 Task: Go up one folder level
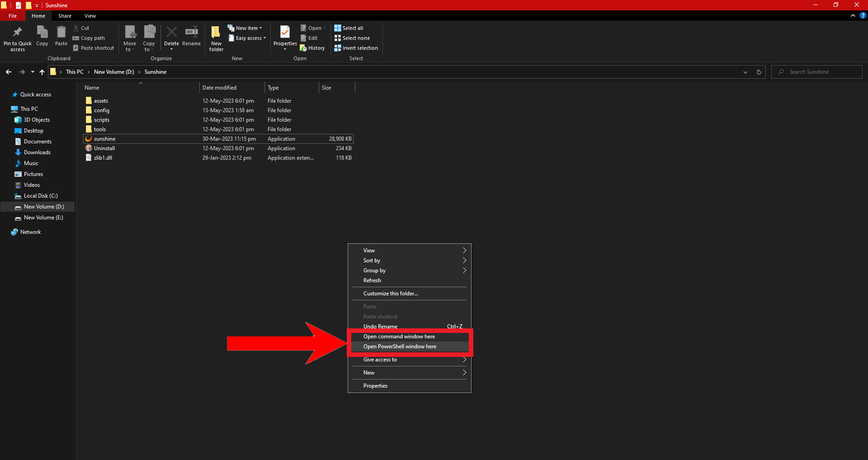[x=42, y=72]
